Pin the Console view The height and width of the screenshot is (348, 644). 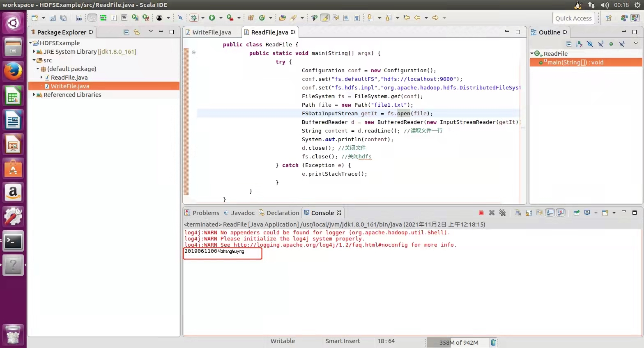(x=576, y=213)
